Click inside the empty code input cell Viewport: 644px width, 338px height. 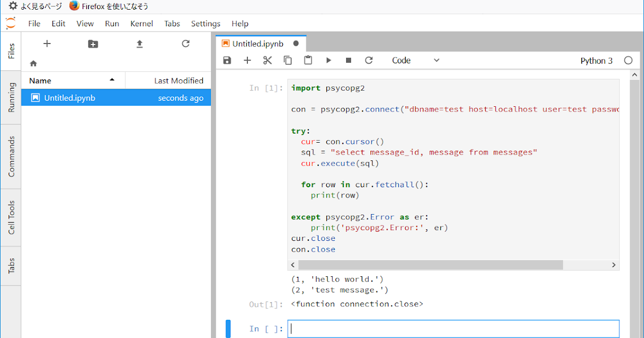453,328
